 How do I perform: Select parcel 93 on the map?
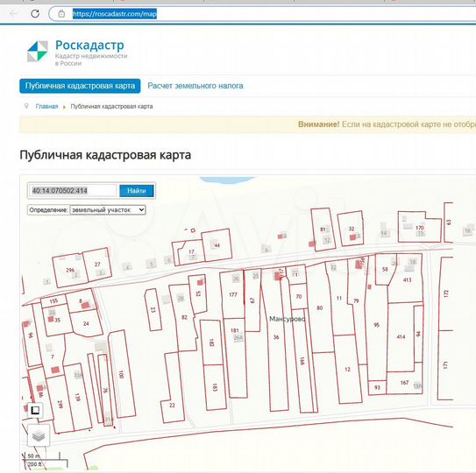pyautogui.click(x=377, y=387)
